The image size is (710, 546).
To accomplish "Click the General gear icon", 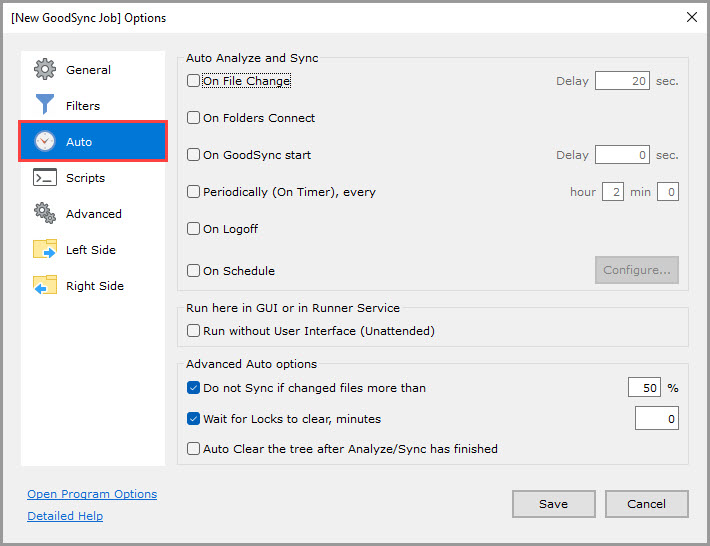I will click(x=45, y=70).
